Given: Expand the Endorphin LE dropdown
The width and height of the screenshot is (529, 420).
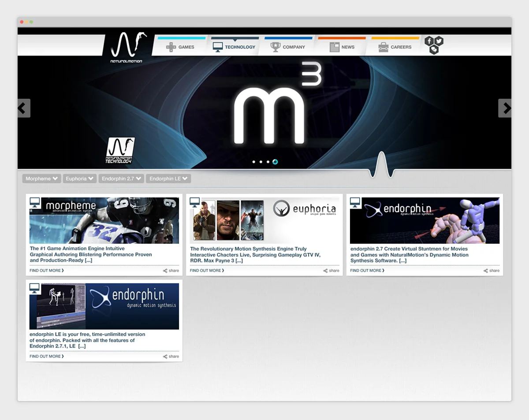Looking at the screenshot, I should (x=168, y=178).
